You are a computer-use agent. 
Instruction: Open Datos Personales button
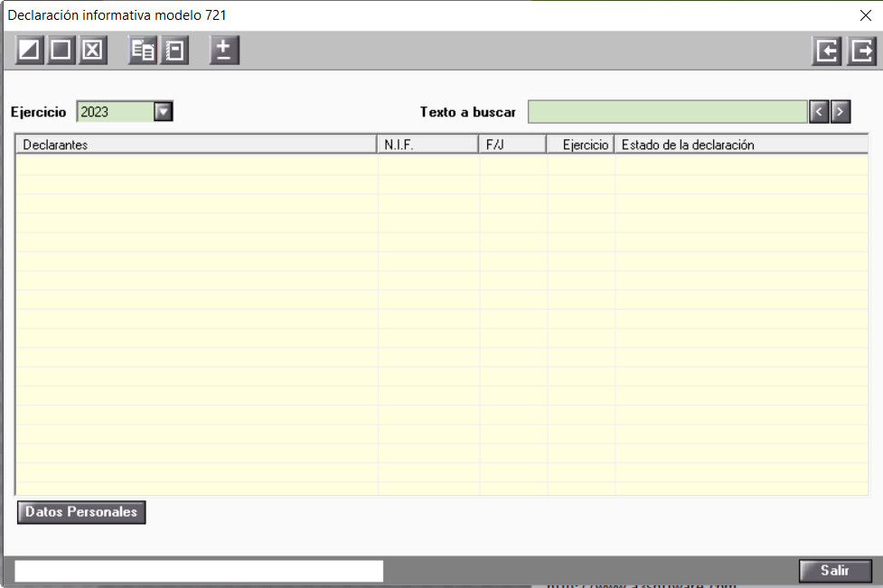click(81, 512)
